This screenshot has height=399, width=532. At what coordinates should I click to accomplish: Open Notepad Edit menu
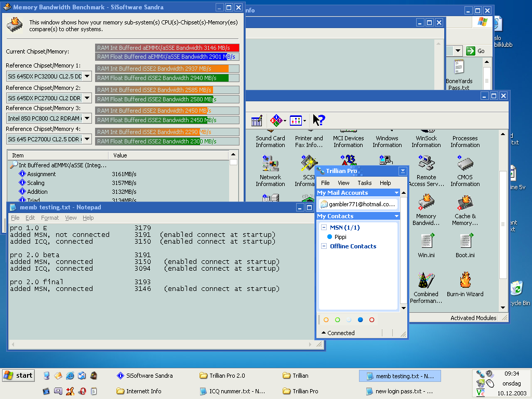(x=30, y=218)
